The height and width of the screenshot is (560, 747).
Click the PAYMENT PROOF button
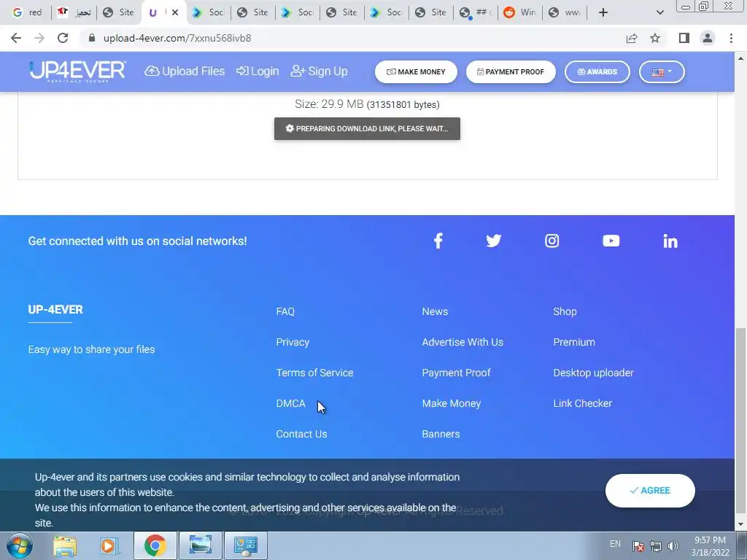coord(511,72)
